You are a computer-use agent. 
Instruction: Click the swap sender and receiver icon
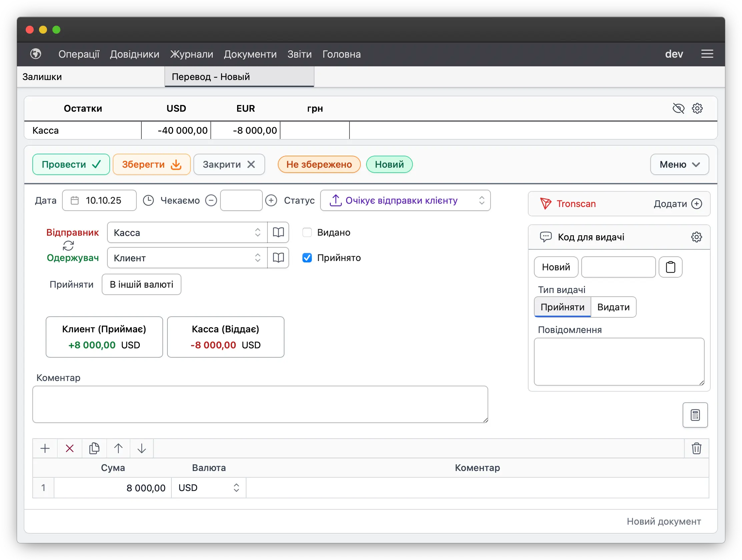point(68,245)
